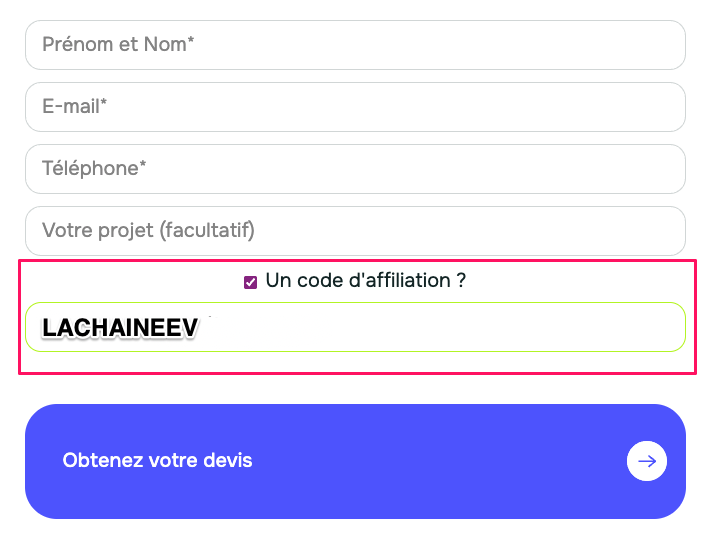705x539 pixels.
Task: Click the "Prénom et Nom*" placeholder text
Action: [118, 45]
